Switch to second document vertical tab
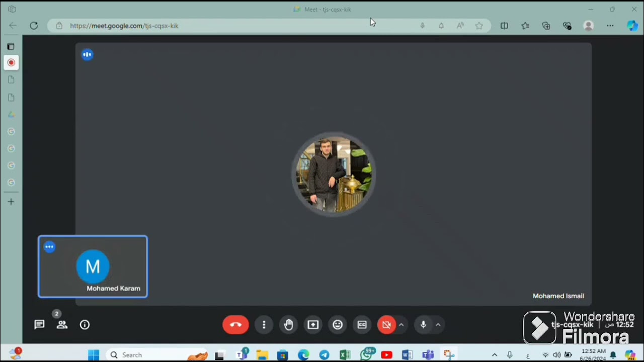This screenshot has height=362, width=644. click(11, 98)
